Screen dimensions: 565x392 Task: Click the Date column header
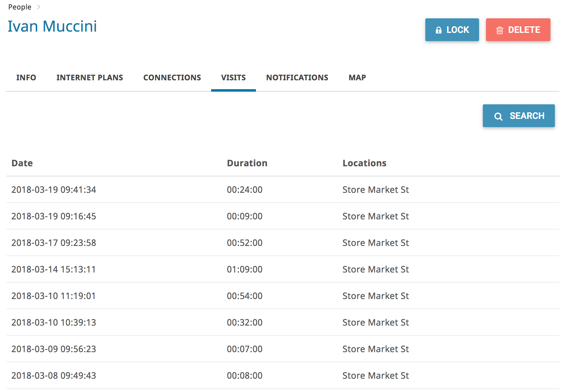(x=22, y=163)
